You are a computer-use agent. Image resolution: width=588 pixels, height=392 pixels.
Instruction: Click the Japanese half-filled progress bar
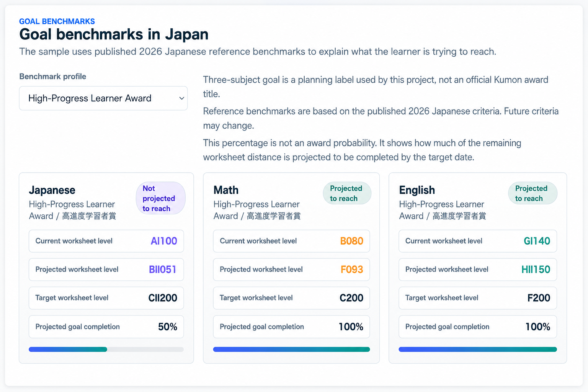tap(106, 349)
